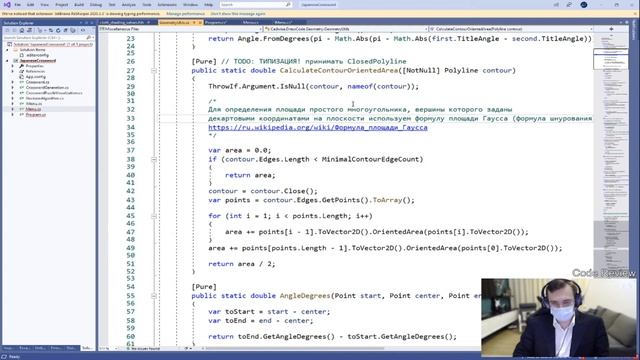Click Manage performance link in notification bar
The image size is (640, 360).
185,13
